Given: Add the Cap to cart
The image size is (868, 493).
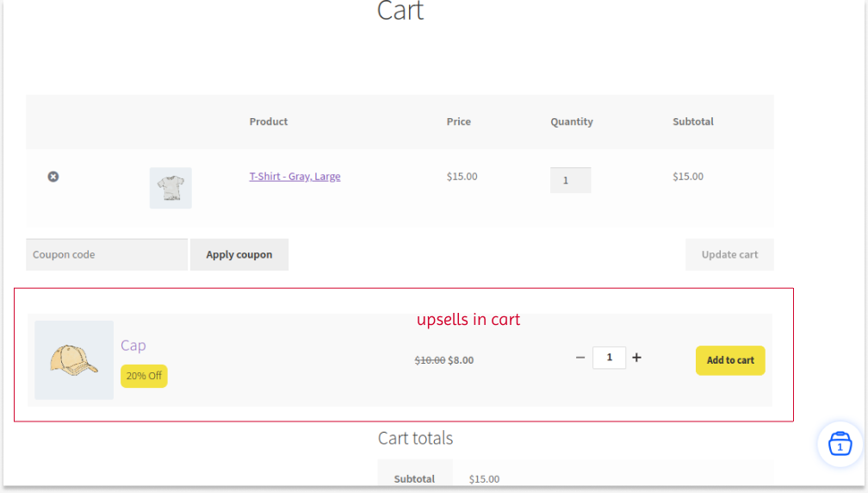Looking at the screenshot, I should tap(730, 360).
